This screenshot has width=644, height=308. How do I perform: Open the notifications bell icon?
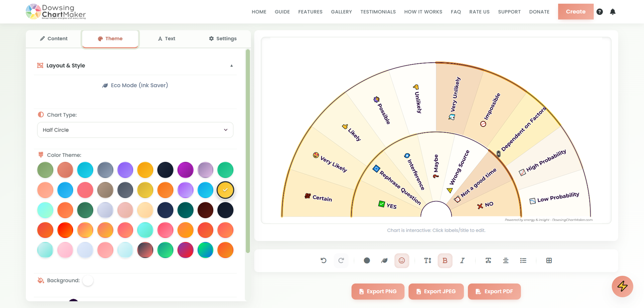click(613, 12)
